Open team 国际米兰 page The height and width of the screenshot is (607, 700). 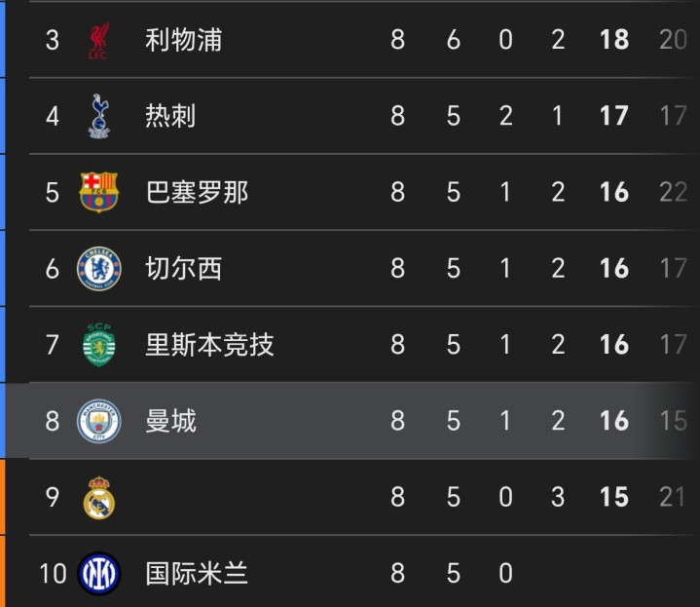[x=197, y=573]
